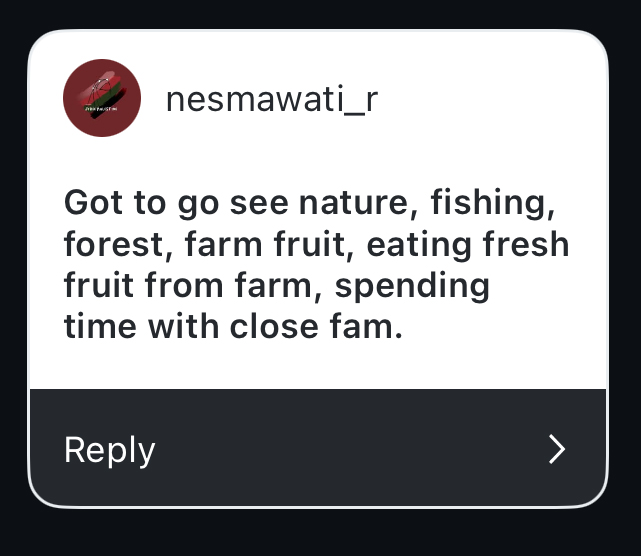This screenshot has width=641, height=556.
Task: Click the line "forest, farm fruit, eating fresh"
Action: coord(316,244)
